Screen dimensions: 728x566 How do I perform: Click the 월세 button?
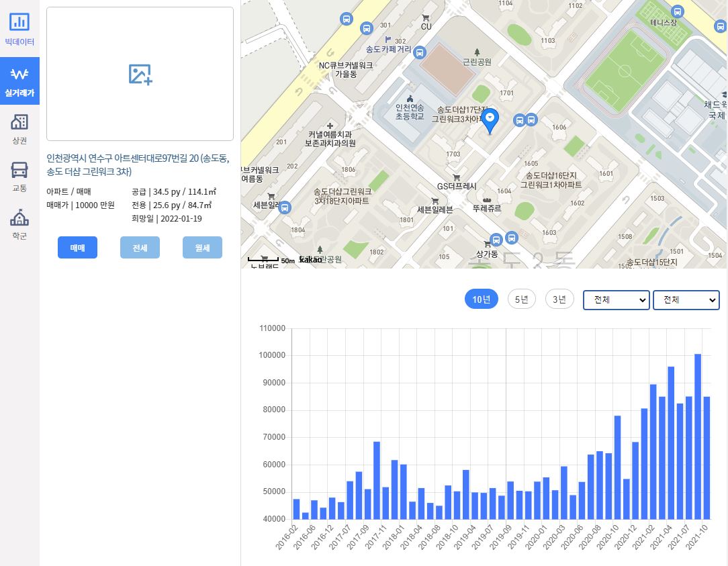202,248
